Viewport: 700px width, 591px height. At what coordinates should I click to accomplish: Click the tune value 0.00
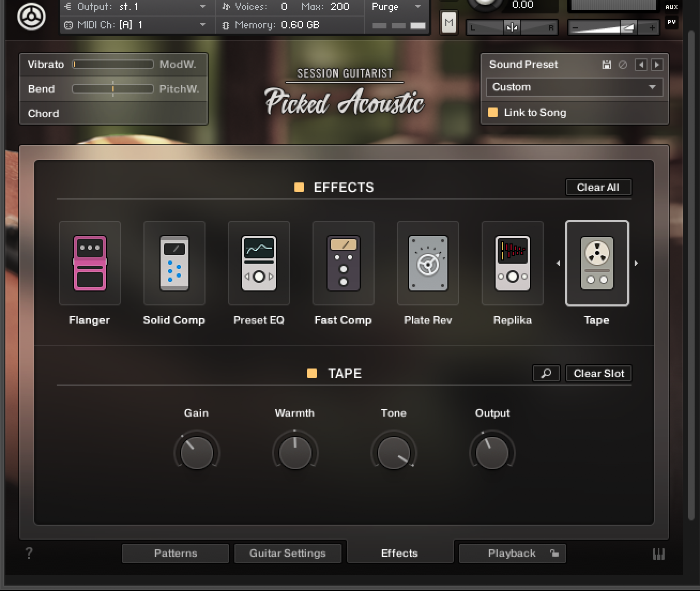pos(522,5)
